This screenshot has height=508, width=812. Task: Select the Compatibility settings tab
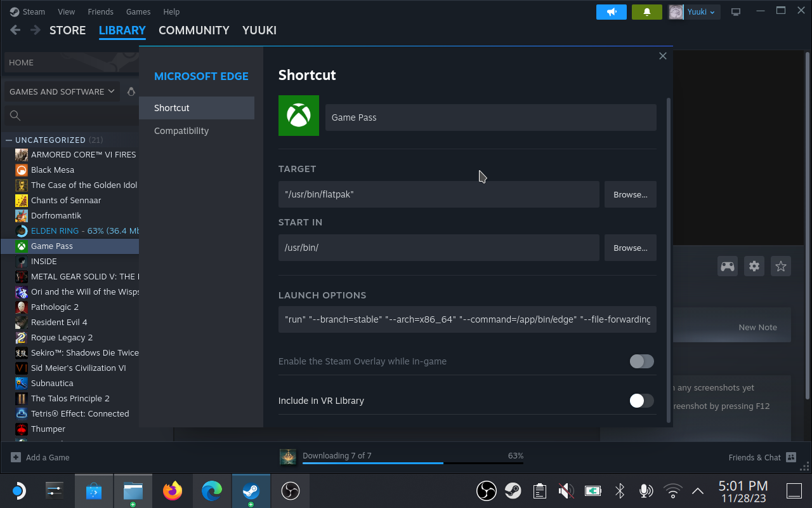tap(197, 131)
